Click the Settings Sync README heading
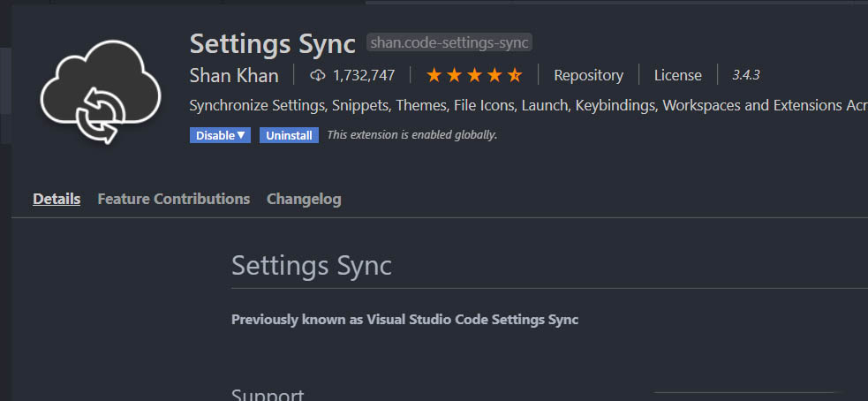The height and width of the screenshot is (401, 868). [311, 266]
